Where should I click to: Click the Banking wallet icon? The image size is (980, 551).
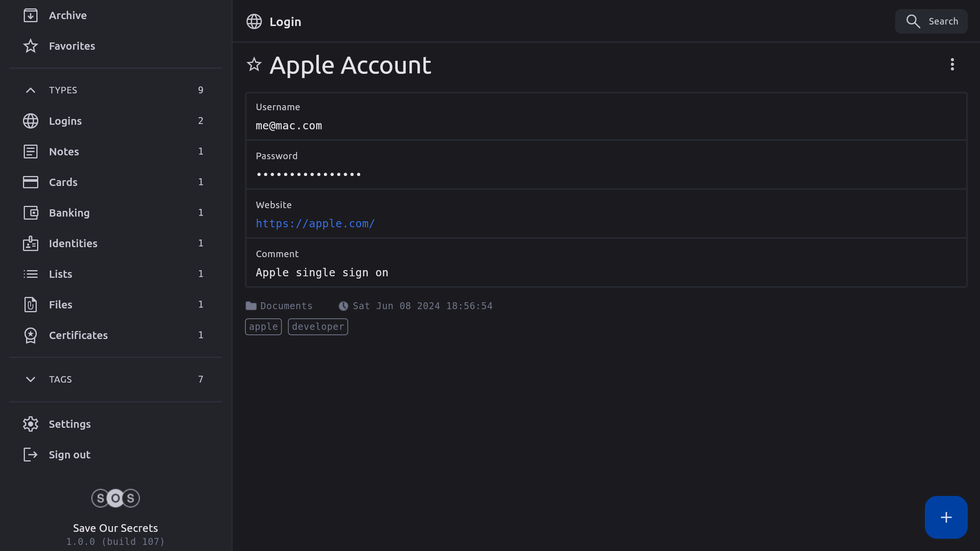point(31,213)
